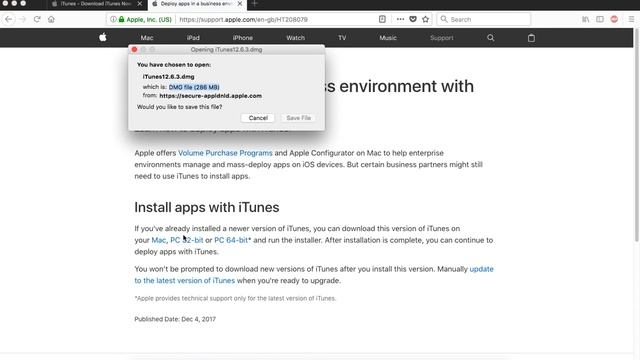
Task: Follow the Volume Purchase Programs link
Action: click(x=225, y=153)
